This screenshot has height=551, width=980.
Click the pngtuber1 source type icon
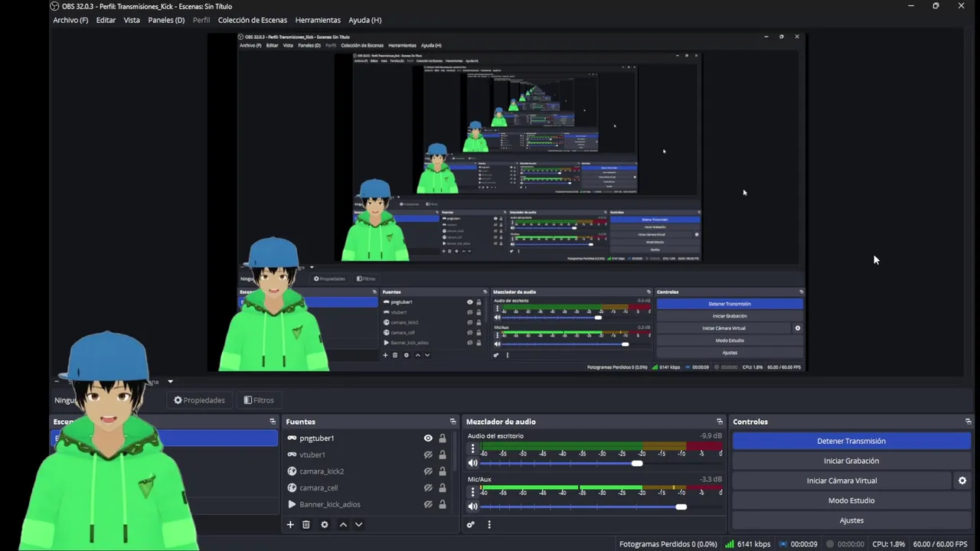(x=292, y=439)
